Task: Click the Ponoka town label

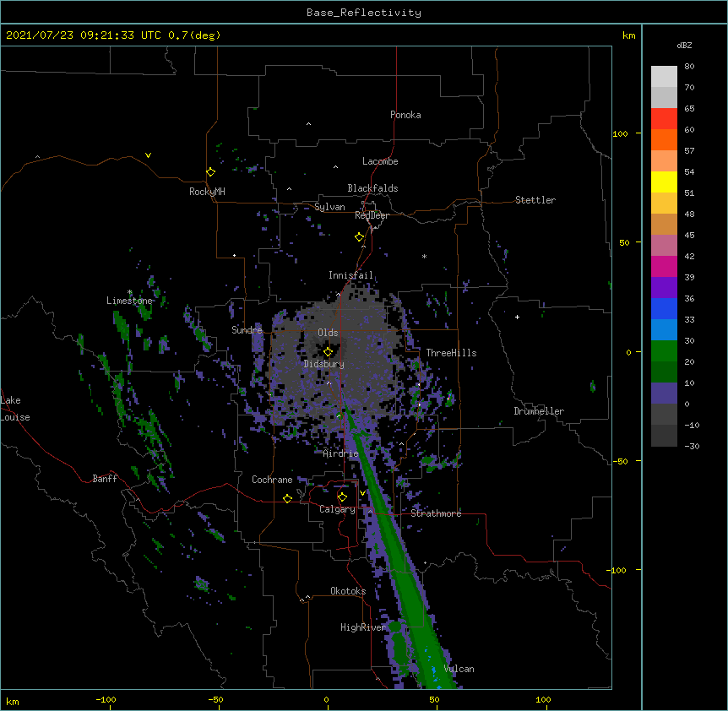Action: [x=405, y=115]
